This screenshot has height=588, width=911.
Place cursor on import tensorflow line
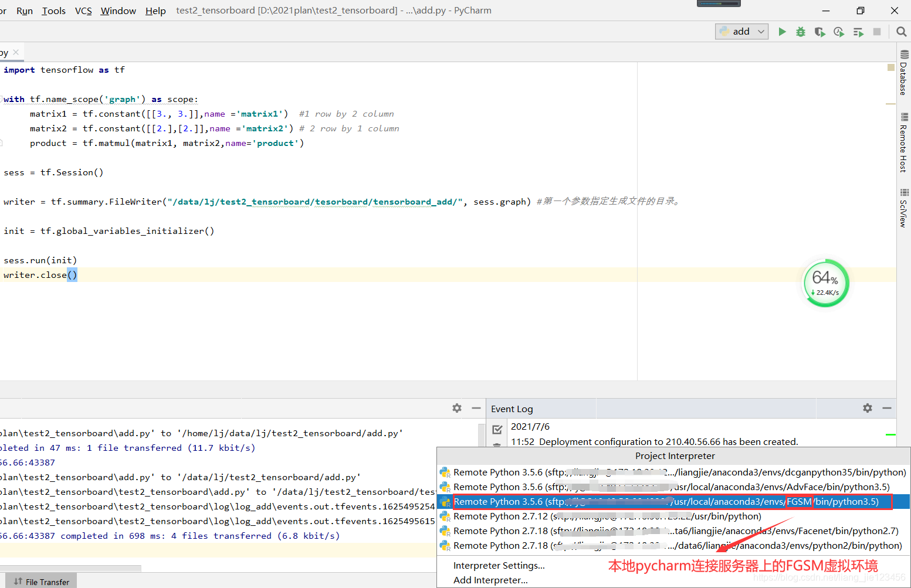click(64, 70)
